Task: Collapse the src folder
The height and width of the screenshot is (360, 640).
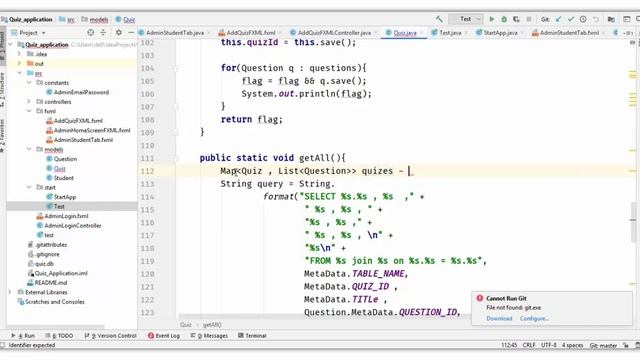Action: point(20,73)
